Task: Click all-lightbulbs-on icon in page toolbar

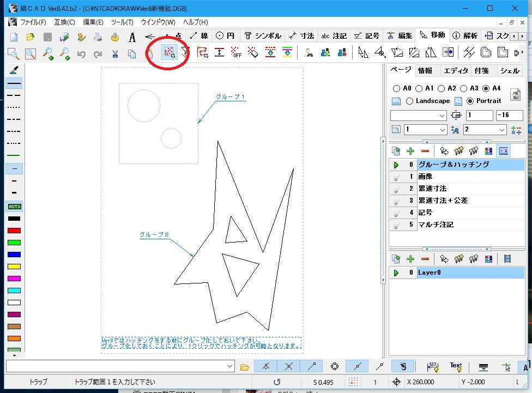Action: [x=459, y=151]
